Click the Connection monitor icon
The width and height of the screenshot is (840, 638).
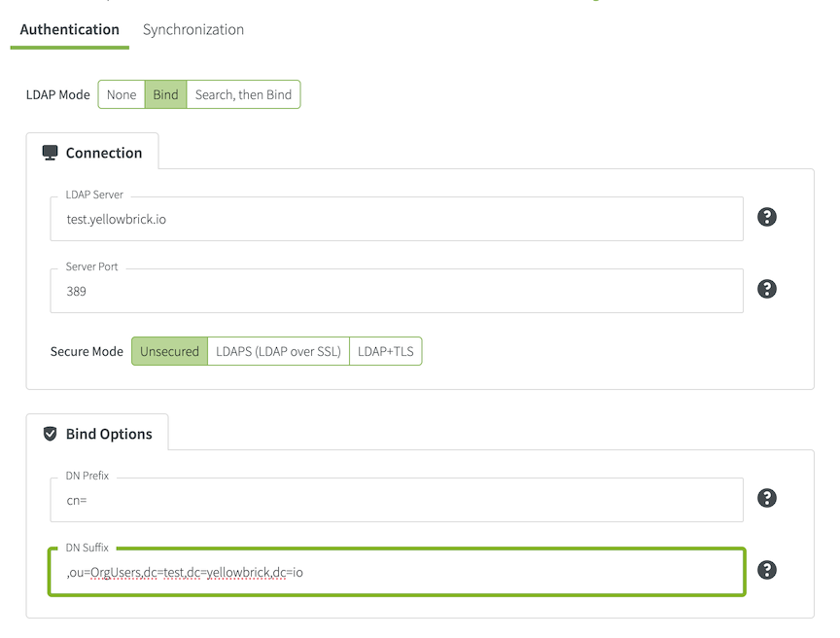pyautogui.click(x=51, y=153)
